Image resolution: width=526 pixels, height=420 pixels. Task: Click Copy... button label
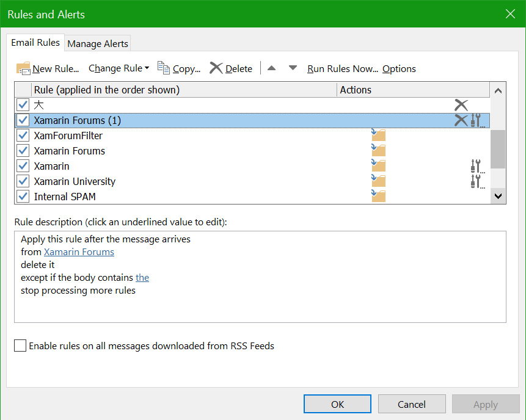(x=186, y=69)
